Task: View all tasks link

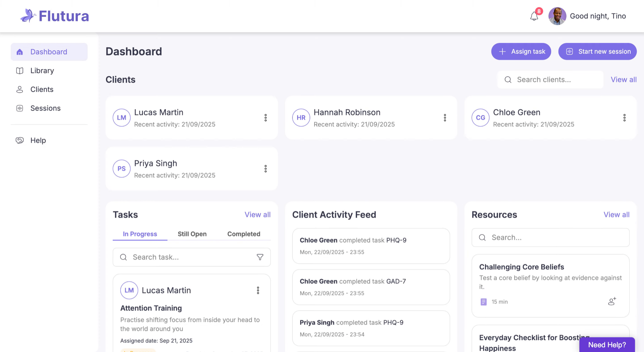Action: (x=258, y=215)
